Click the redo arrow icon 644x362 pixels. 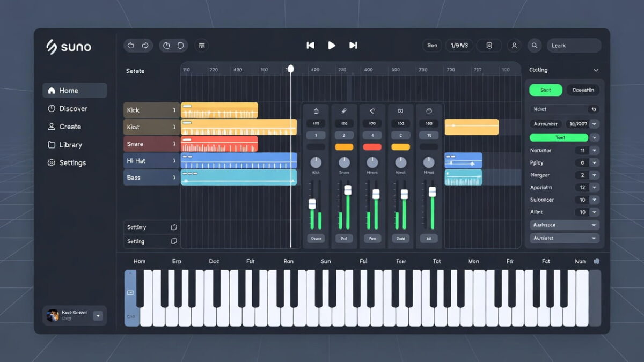click(145, 46)
